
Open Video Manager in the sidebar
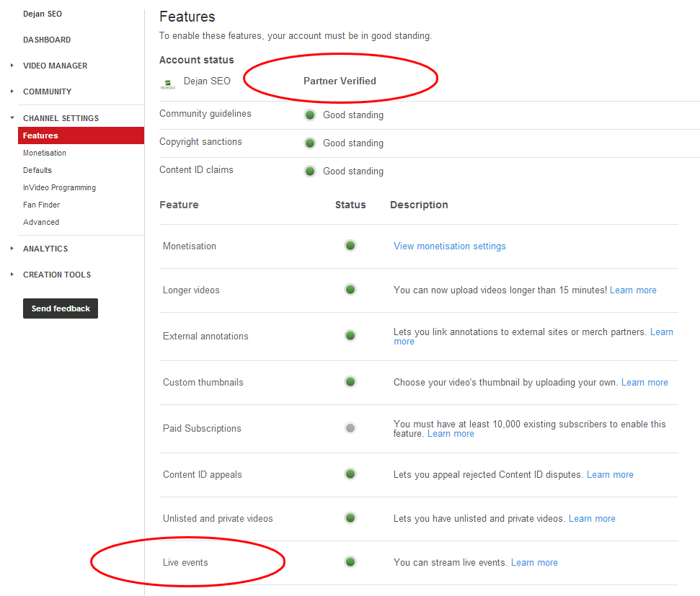[56, 66]
